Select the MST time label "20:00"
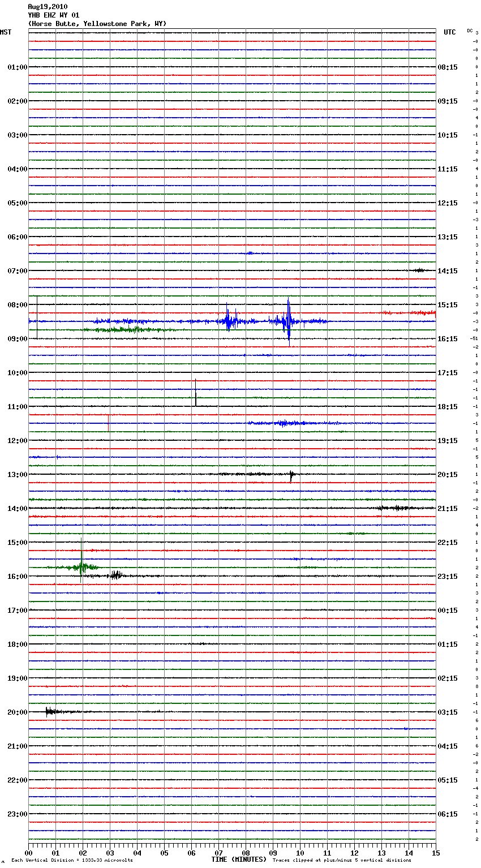This screenshot has height=868, width=481. click(x=18, y=712)
